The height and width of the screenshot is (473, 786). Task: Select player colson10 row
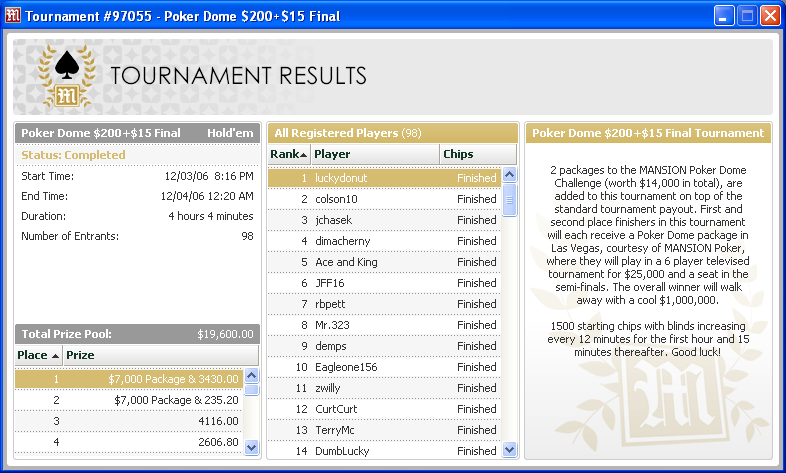coord(384,199)
